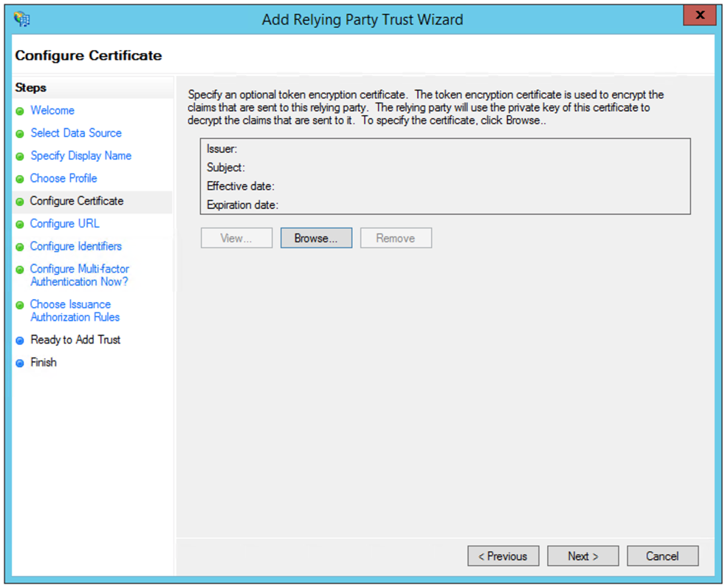This screenshot has height=588, width=728.
Task: Click the wizard icon in title bar
Action: [x=22, y=19]
